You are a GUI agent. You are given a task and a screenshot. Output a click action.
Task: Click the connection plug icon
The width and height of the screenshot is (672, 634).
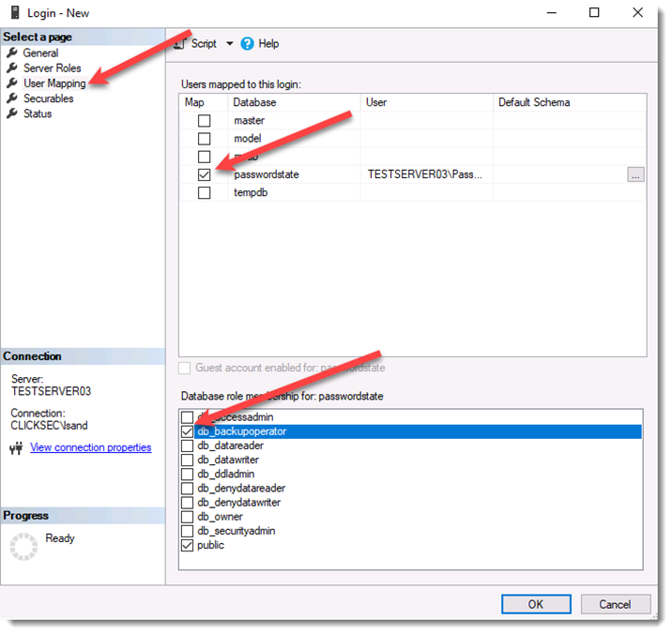(16, 448)
